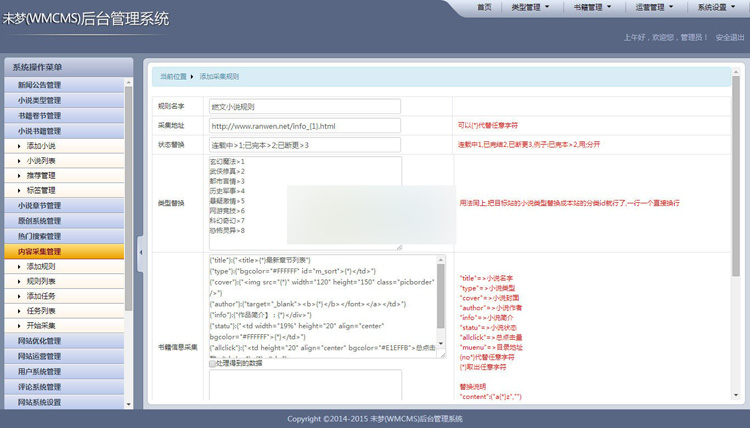Expand the 用户系统管理 sidebar section

click(64, 372)
